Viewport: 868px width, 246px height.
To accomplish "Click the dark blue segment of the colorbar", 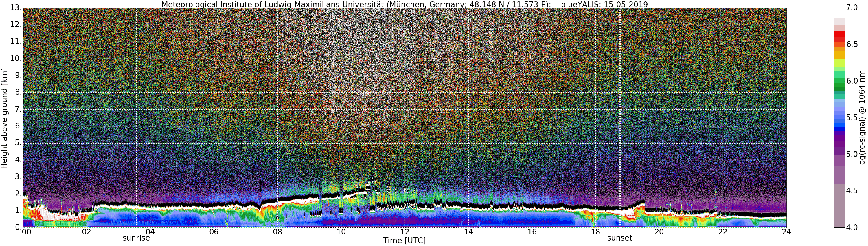I will point(840,128).
